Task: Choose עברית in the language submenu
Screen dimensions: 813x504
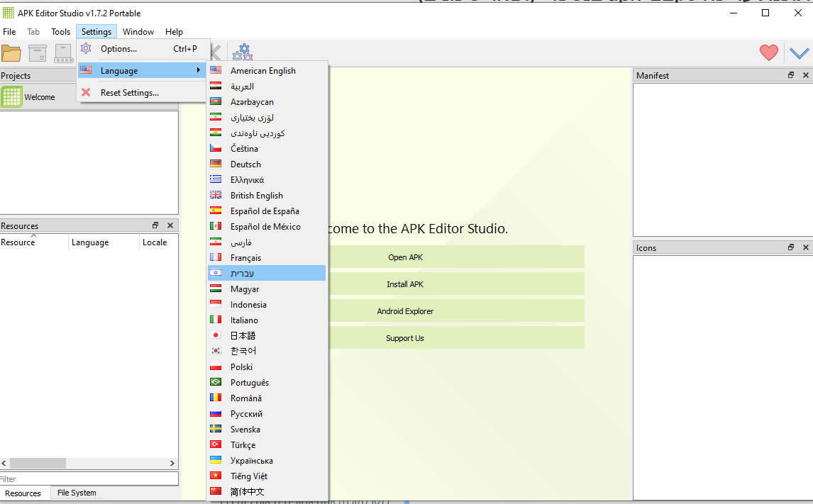Action: click(x=242, y=274)
